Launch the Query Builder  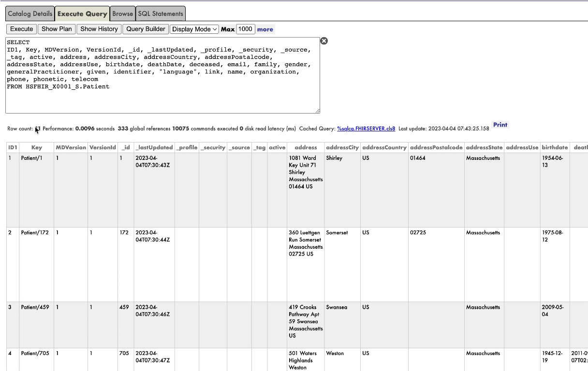(146, 29)
